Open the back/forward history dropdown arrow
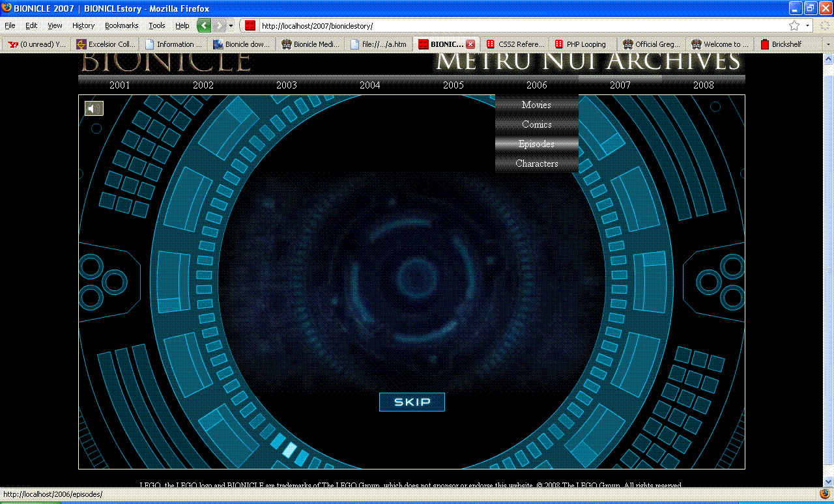Viewport: 834px width, 504px height. (231, 25)
